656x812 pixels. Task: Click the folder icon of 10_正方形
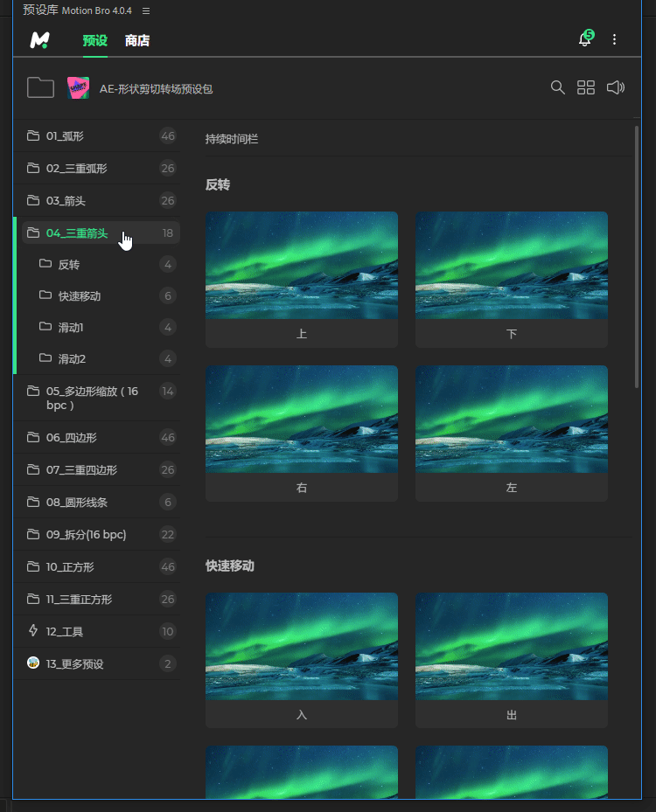[33, 566]
